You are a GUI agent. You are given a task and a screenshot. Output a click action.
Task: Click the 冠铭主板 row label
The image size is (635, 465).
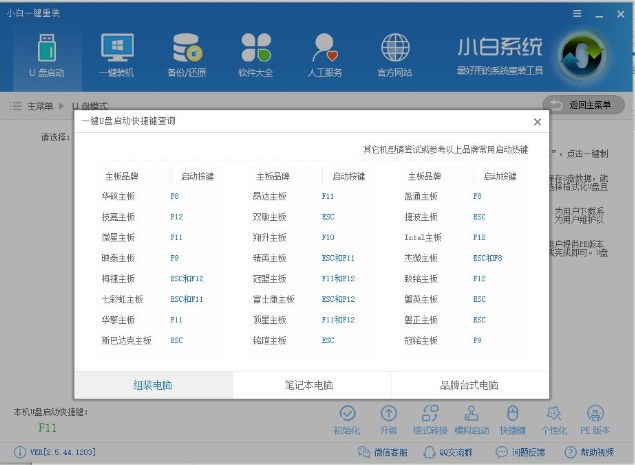click(x=421, y=341)
